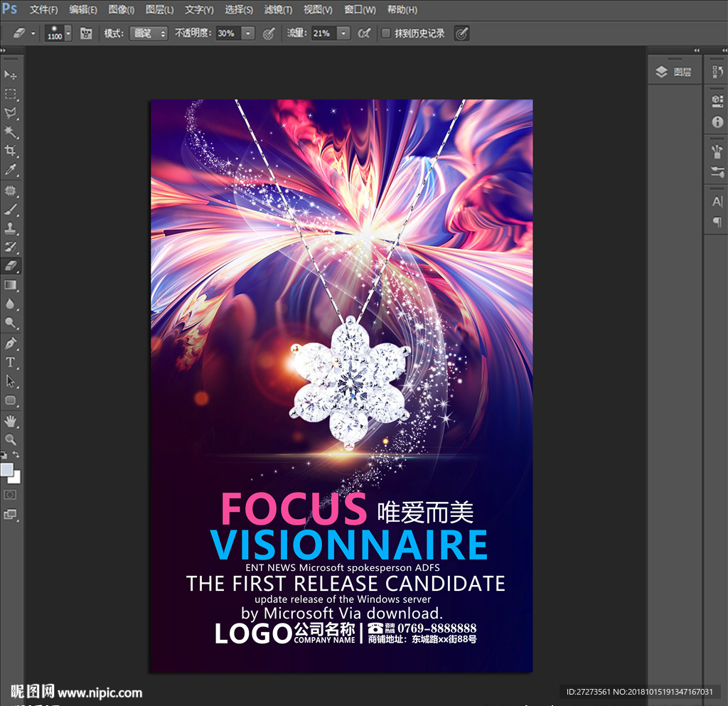The height and width of the screenshot is (706, 728).
Task: Open the 窗口(W) menu
Action: tap(360, 9)
